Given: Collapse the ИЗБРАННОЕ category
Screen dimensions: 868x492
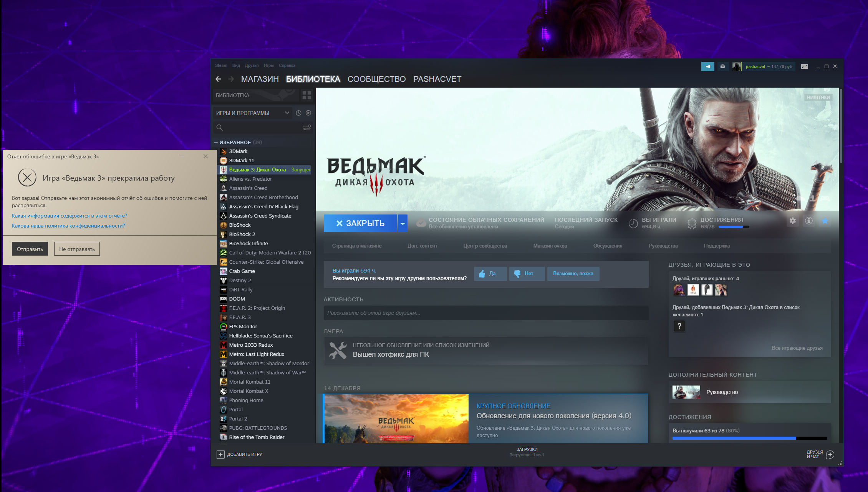Looking at the screenshot, I should coord(216,143).
